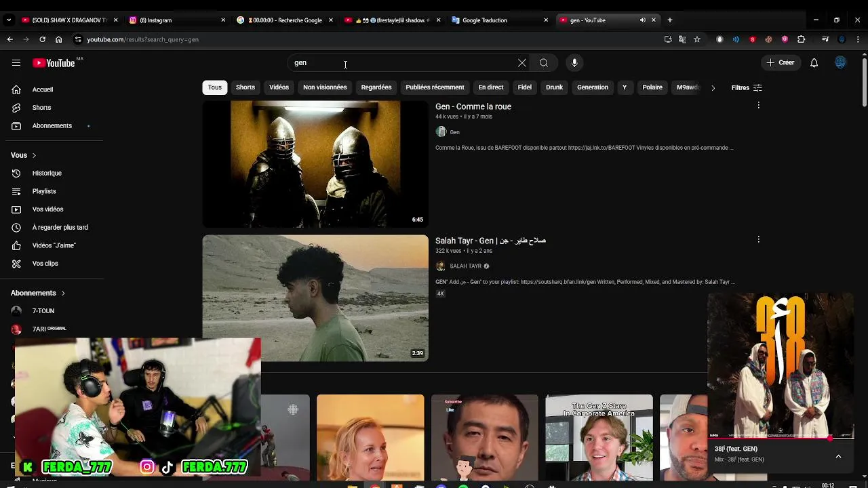Open the Salah Tayr - Gen video title
The height and width of the screenshot is (488, 868).
490,241
